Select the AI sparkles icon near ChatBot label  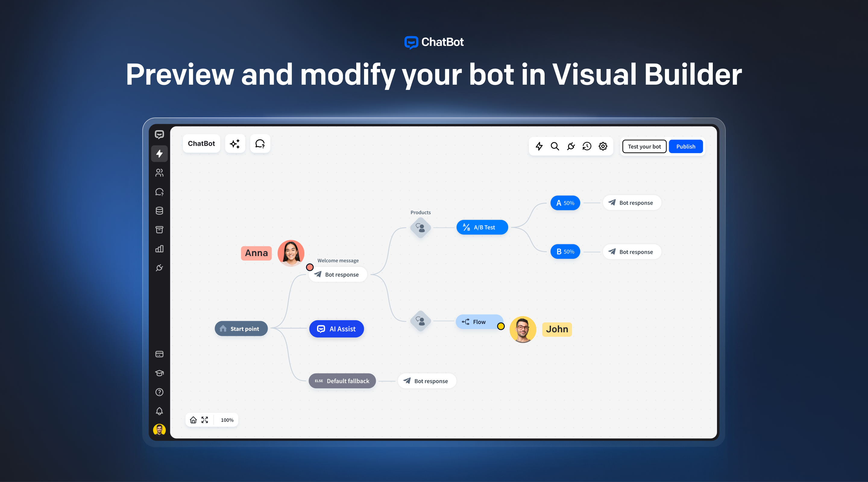click(235, 143)
